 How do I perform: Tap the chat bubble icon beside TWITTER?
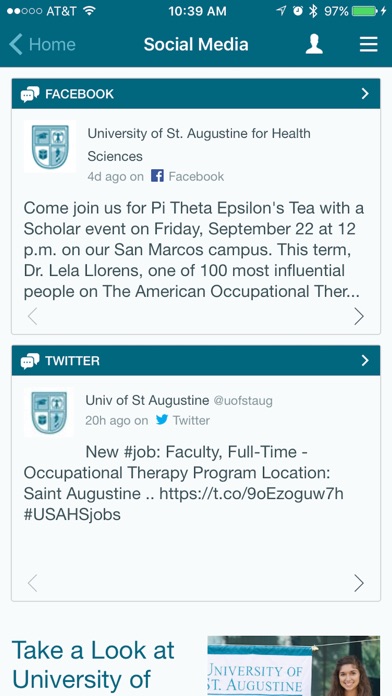(30, 361)
